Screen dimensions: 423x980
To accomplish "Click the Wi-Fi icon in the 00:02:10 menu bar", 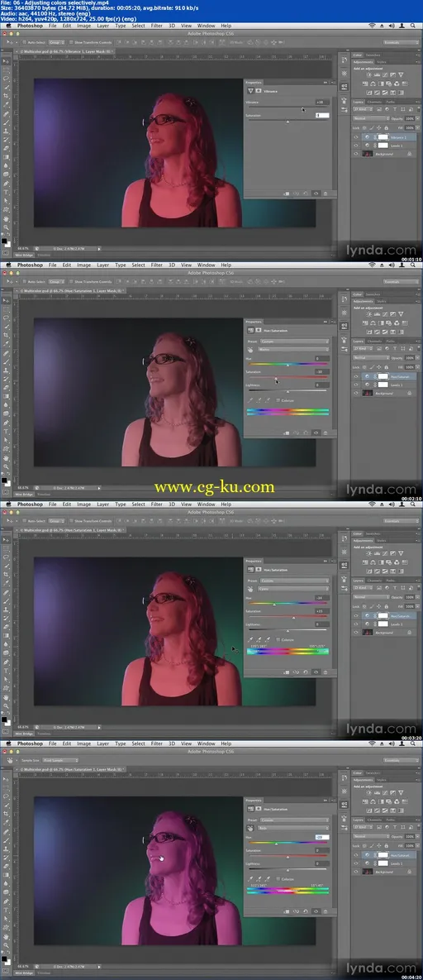I will (373, 265).
